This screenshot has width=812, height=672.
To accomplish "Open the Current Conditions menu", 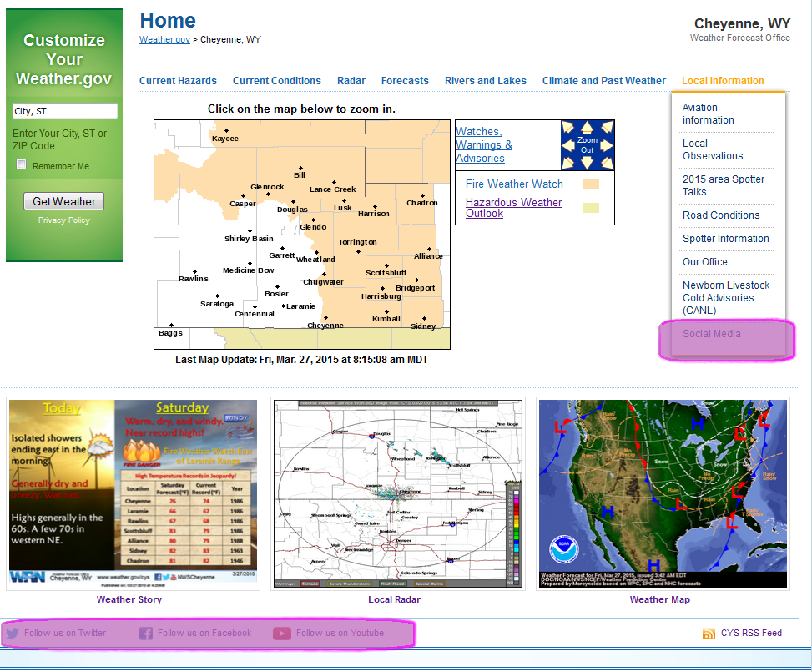I will click(276, 81).
